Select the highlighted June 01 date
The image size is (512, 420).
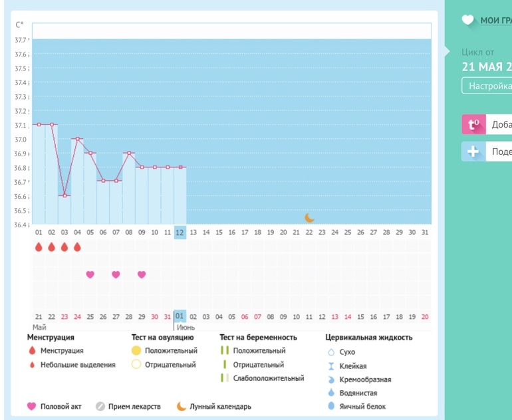[x=180, y=317]
